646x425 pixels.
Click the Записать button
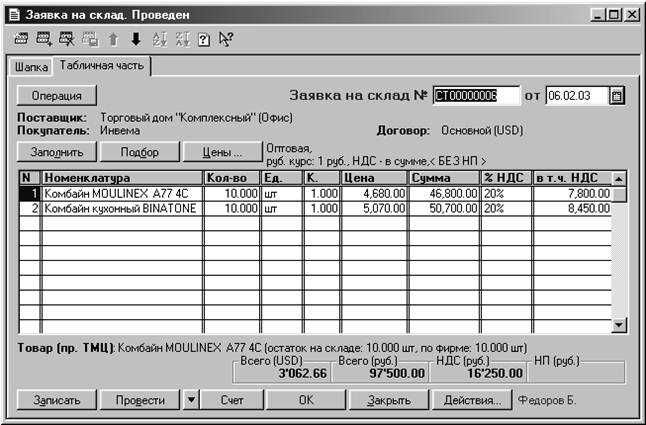coord(57,400)
